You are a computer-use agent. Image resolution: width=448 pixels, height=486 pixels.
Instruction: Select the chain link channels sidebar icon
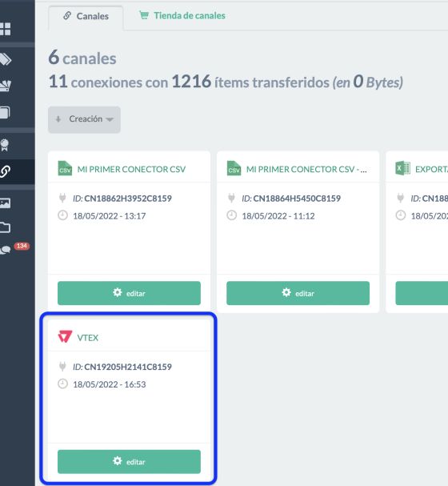click(6, 171)
